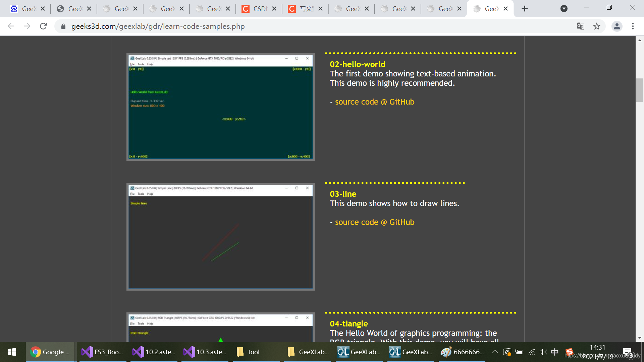Show hidden system tray icons chevron
This screenshot has width=644, height=362.
495,352
